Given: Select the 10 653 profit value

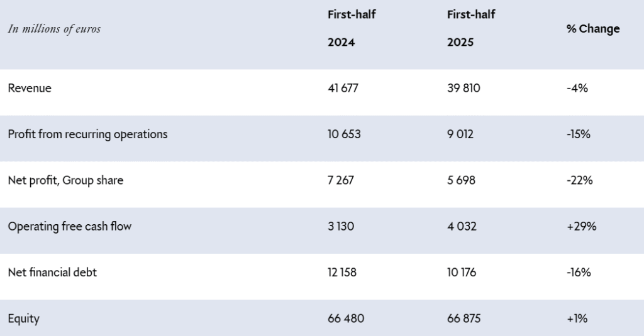Looking at the screenshot, I should (x=344, y=134).
